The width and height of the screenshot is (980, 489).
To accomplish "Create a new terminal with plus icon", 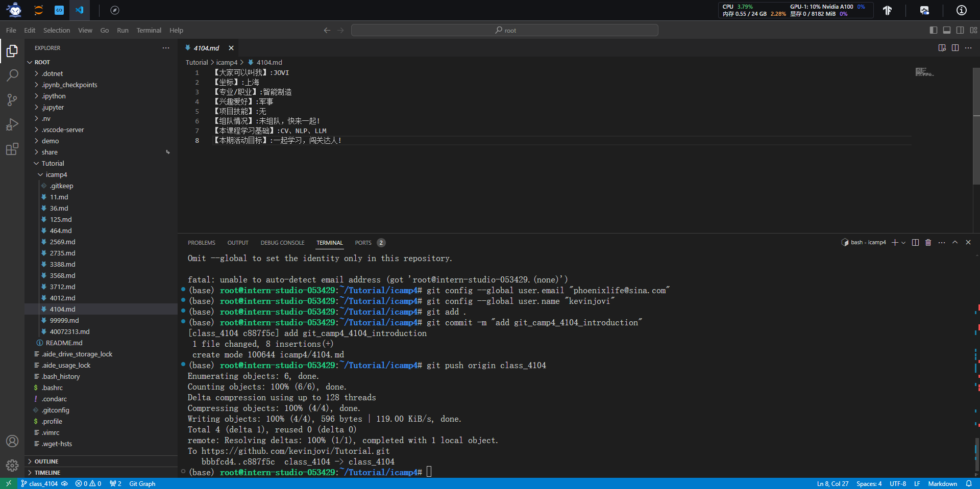I will coord(895,243).
